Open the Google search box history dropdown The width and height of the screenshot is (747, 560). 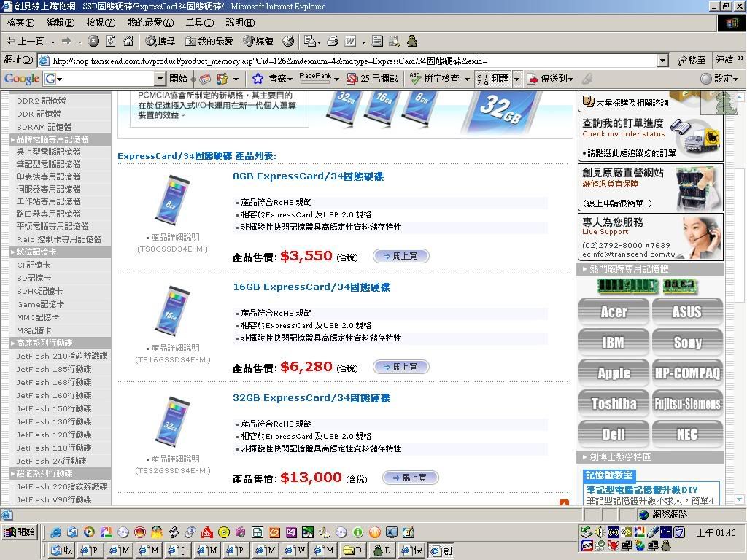[160, 79]
